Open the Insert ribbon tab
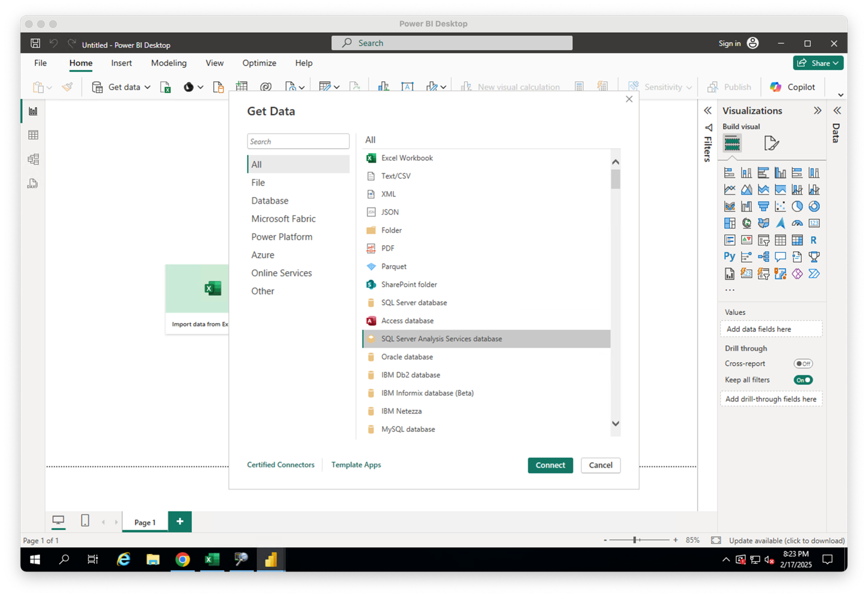This screenshot has width=868, height=597. 122,63
